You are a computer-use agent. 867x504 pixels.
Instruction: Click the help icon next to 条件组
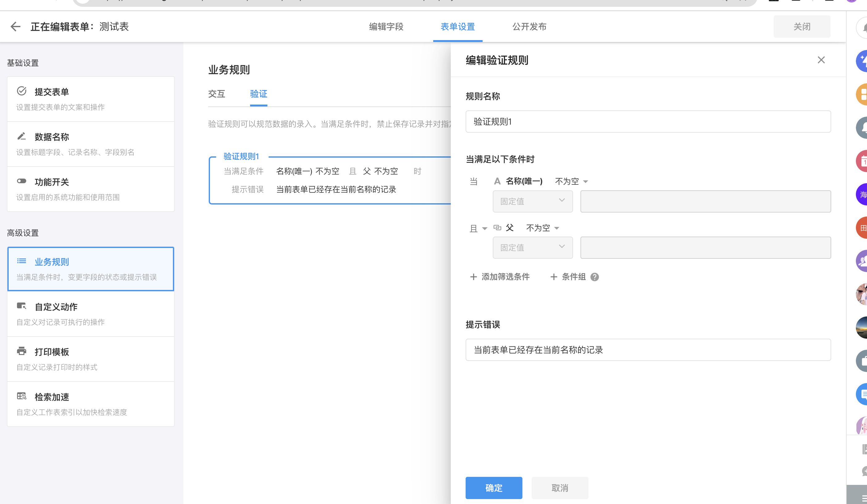(594, 277)
